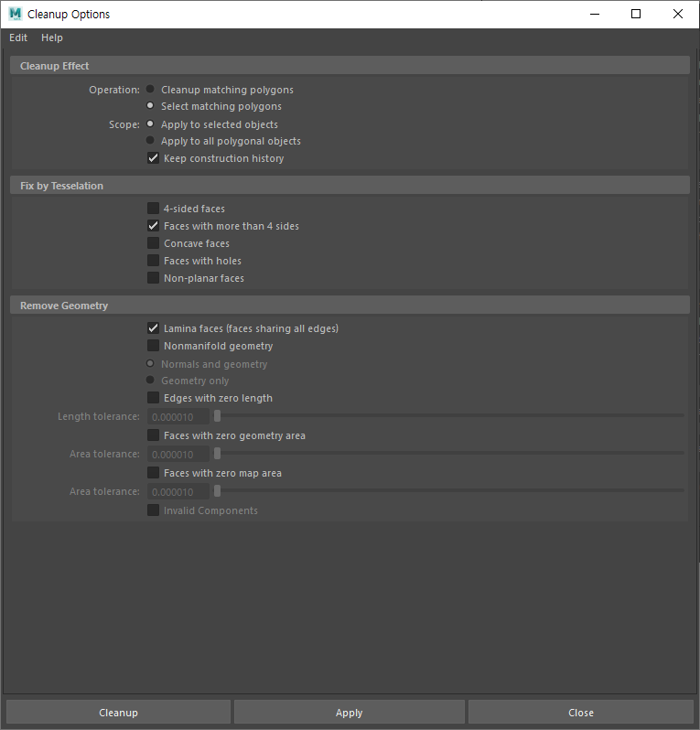Image resolution: width=700 pixels, height=730 pixels.
Task: Choose Apply to all polygonal objects
Action: tap(150, 140)
